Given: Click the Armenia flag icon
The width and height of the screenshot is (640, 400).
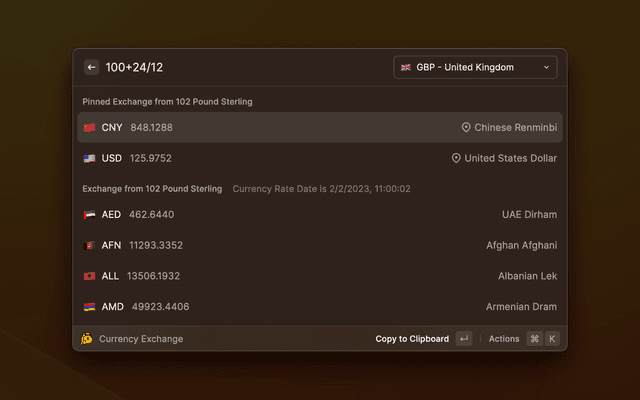Looking at the screenshot, I should pos(90,307).
